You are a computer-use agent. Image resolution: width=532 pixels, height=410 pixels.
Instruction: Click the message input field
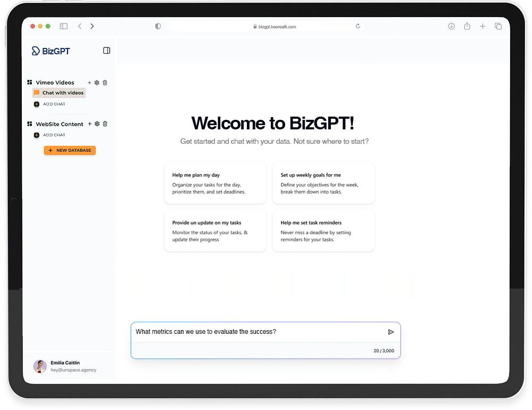tap(258, 332)
